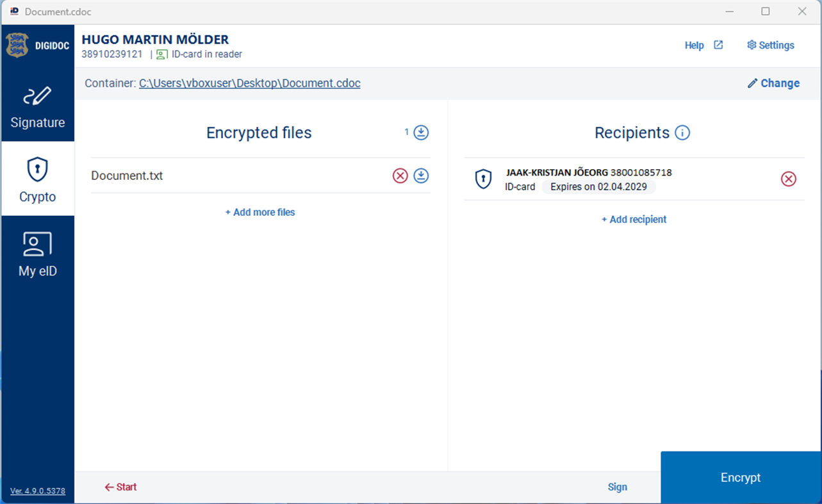Maximize the DigiDoc window
The width and height of the screenshot is (822, 504).
point(766,12)
